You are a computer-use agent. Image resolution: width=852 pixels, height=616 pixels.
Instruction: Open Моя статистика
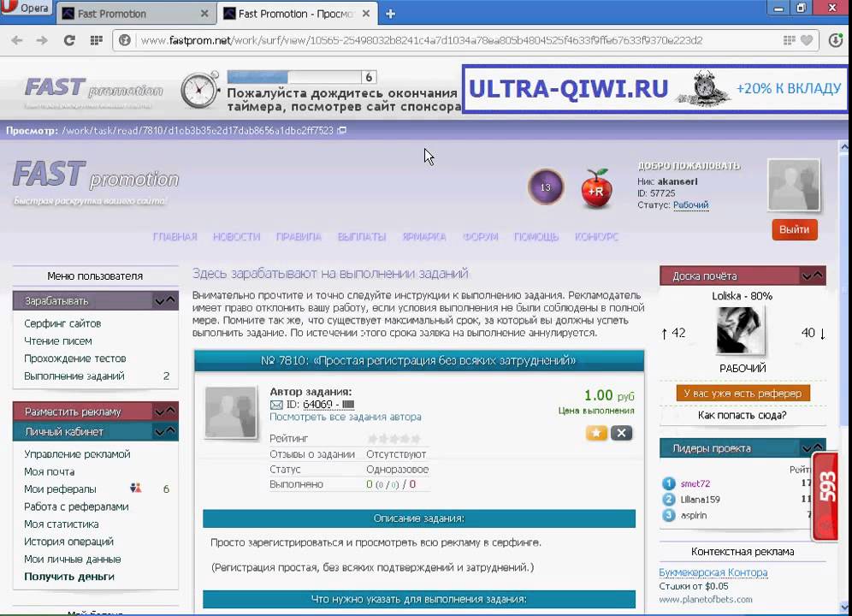point(62,524)
